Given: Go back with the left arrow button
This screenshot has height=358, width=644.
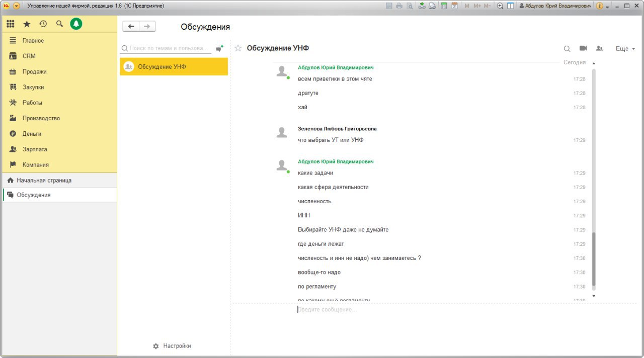Looking at the screenshot, I should click(131, 27).
